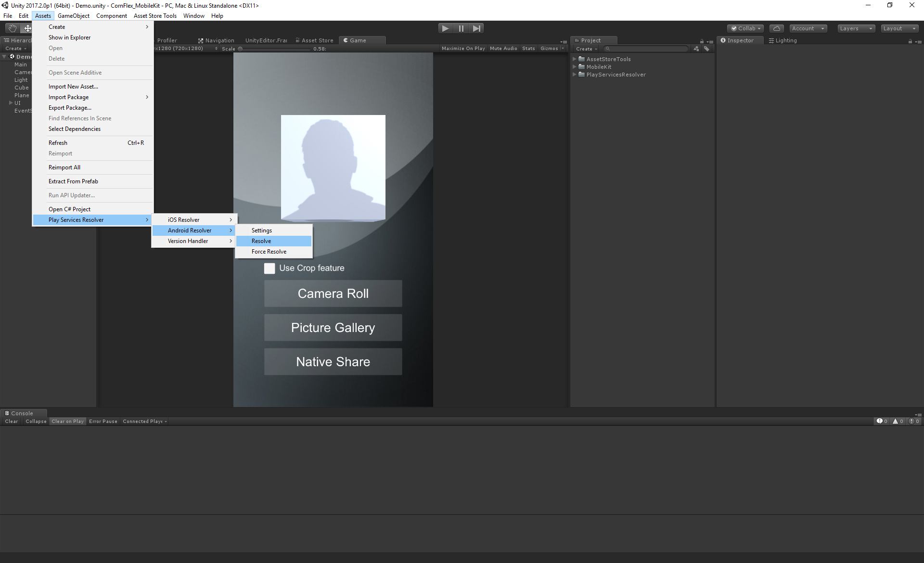
Task: Open the Gizmos dropdown in Game view
Action: (552, 49)
